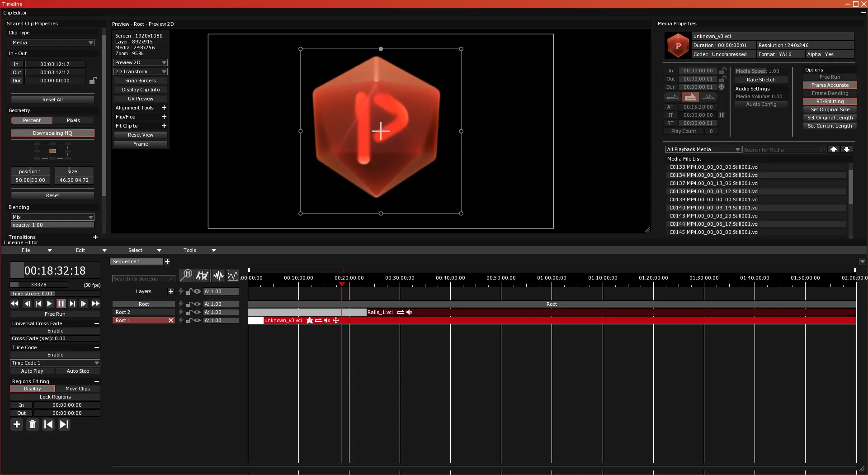Viewport: 868px width, 475px height.
Task: Select the highlighted middle playback mode icon
Action: point(690,97)
